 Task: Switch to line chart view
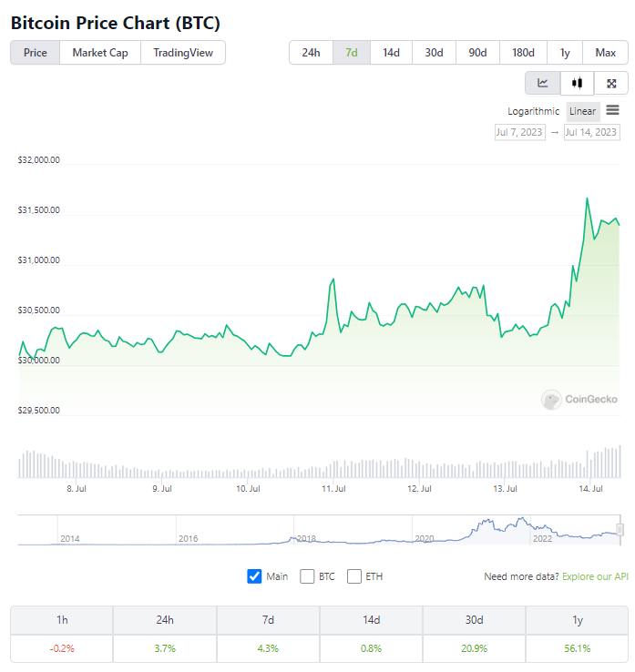coord(543,83)
